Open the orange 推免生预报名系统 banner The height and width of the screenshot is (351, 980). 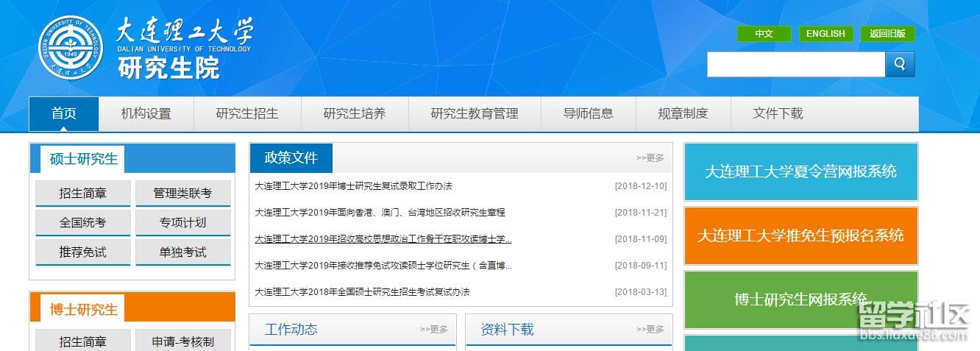800,236
